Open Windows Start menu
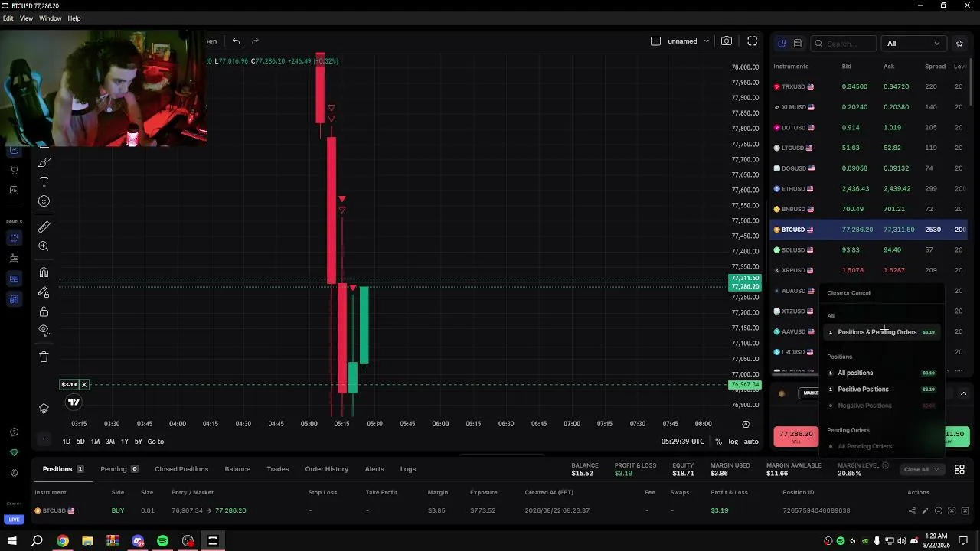The image size is (980, 551). click(x=12, y=541)
